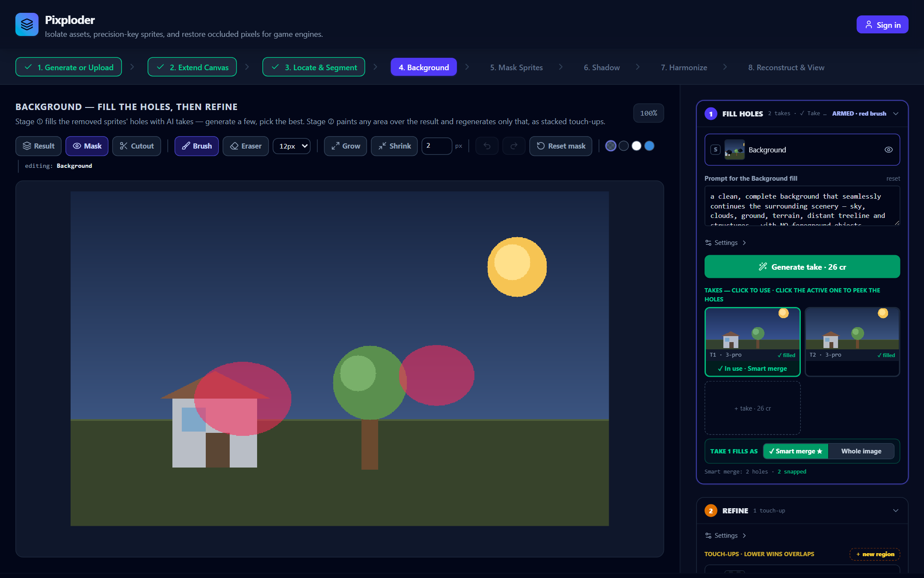This screenshot has width=924, height=578.
Task: Expand Fill Holes Settings
Action: (726, 243)
